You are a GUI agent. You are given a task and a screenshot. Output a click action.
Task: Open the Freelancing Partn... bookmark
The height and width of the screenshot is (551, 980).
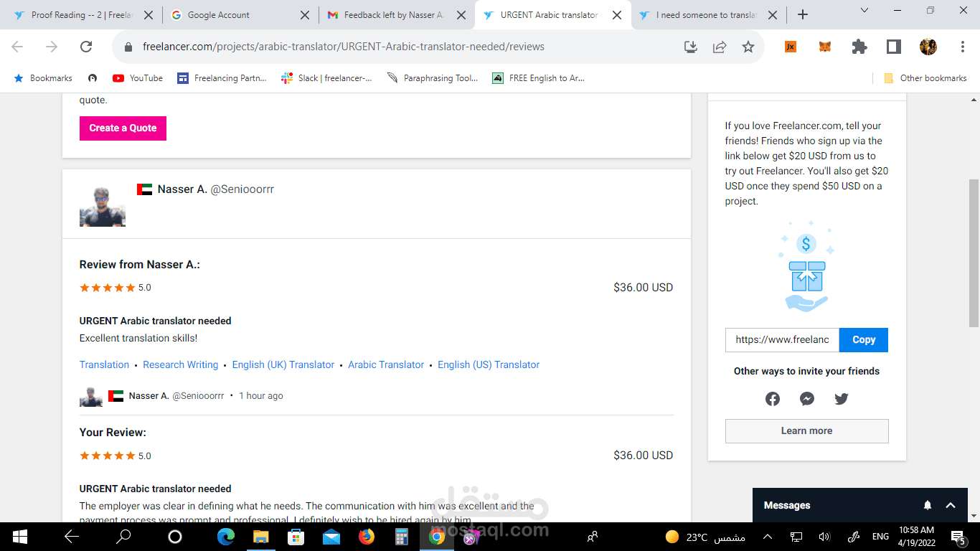222,78
